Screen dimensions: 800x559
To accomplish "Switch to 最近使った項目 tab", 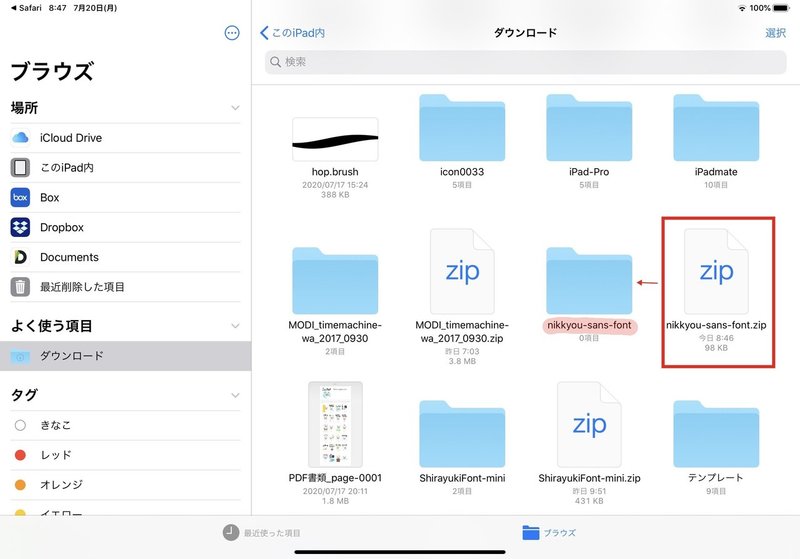I will (262, 533).
